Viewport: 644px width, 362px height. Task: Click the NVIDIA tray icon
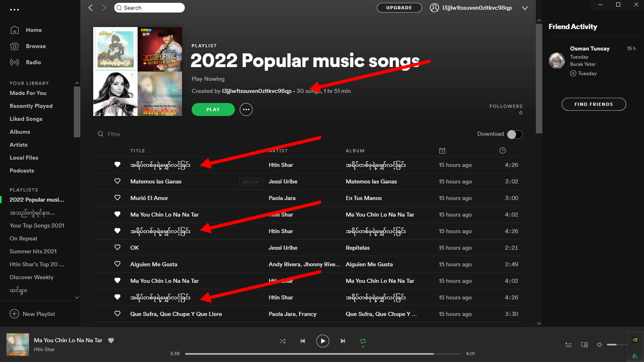[x=635, y=340]
